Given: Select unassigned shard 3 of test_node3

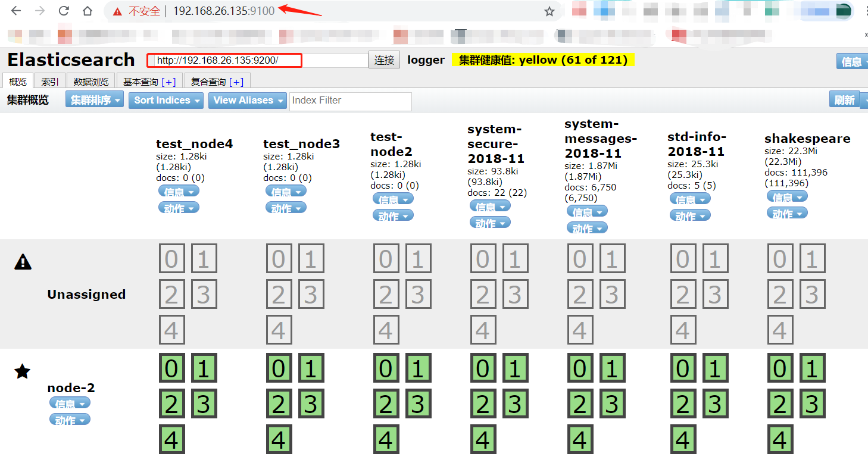Looking at the screenshot, I should point(311,294).
